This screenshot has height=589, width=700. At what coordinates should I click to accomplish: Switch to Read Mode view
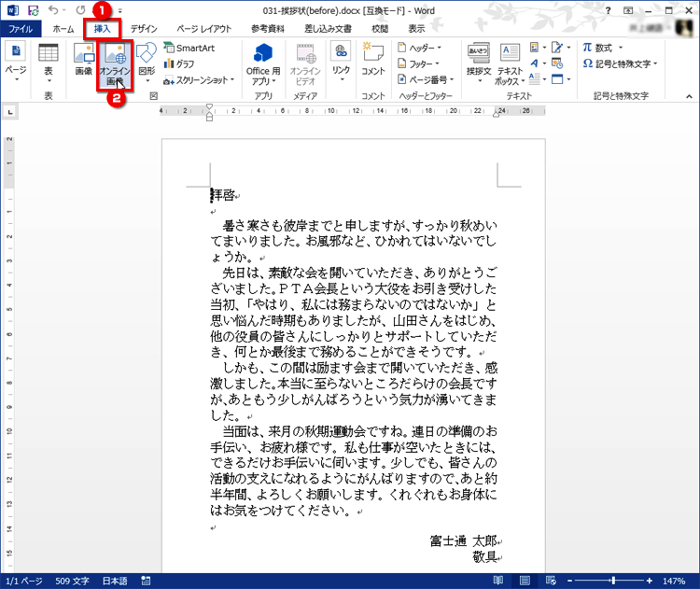pos(498,581)
